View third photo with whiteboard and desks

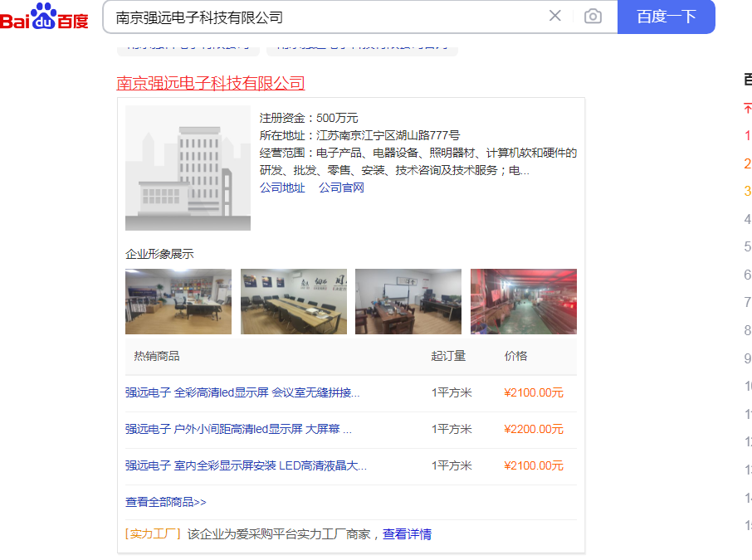point(408,302)
